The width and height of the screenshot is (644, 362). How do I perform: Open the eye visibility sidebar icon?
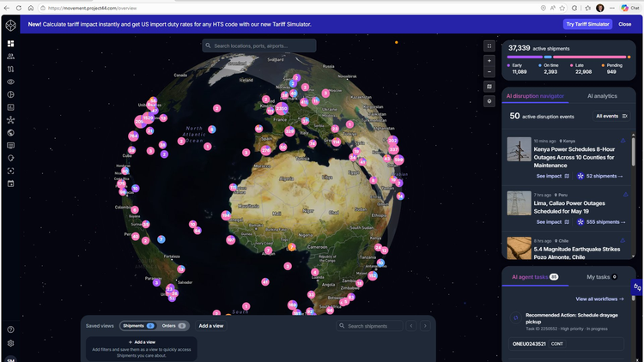coord(10,81)
